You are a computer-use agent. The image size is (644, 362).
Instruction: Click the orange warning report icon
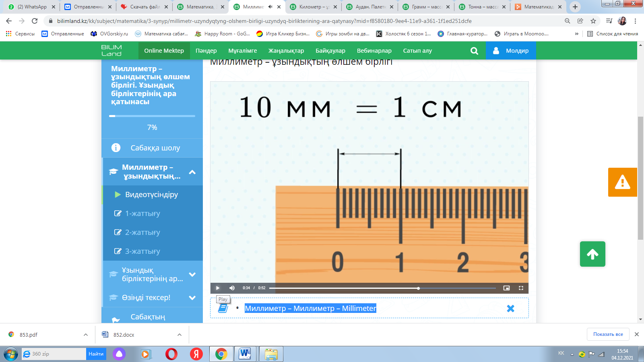point(623,182)
